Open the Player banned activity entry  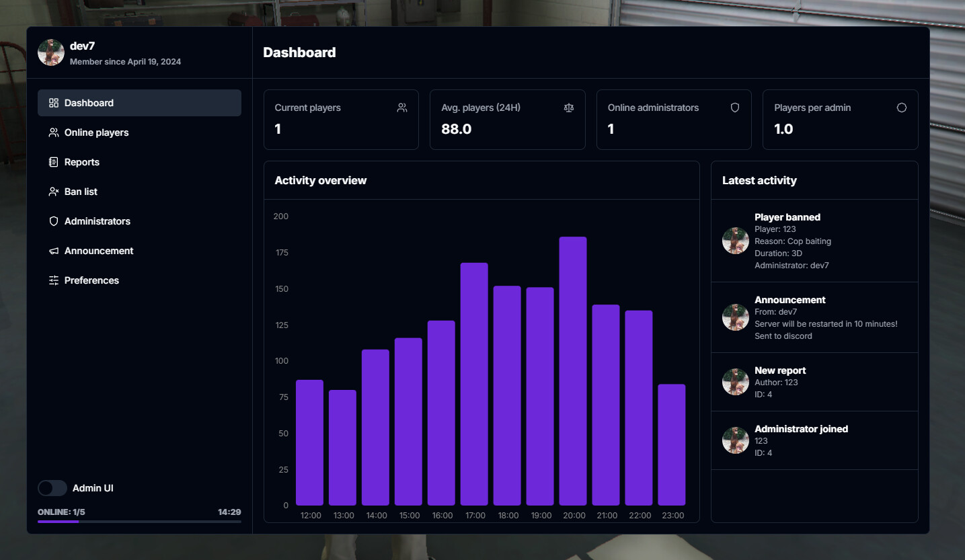pyautogui.click(x=807, y=240)
